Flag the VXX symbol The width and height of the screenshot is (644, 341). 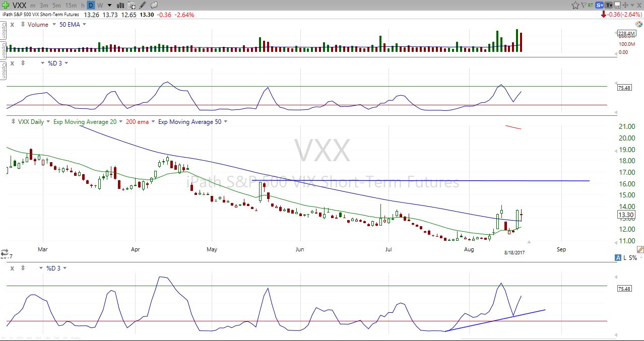click(584, 6)
